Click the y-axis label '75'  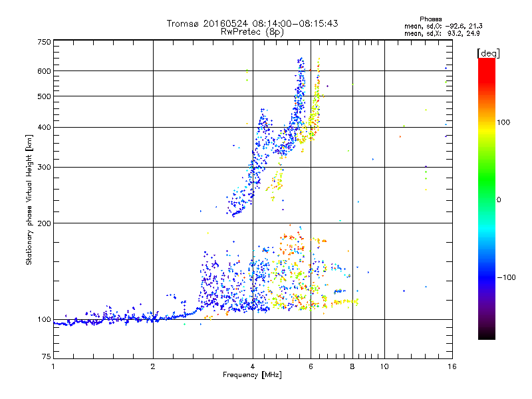click(x=47, y=356)
